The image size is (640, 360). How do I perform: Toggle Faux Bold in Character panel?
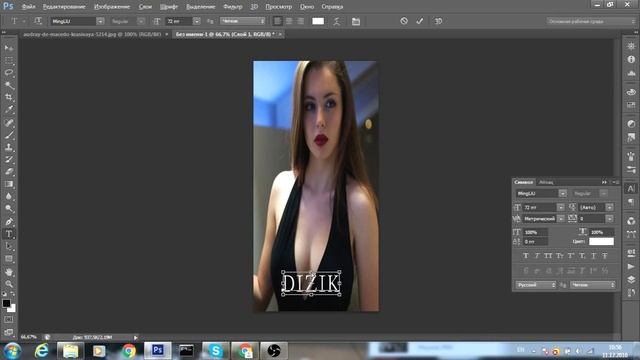[526, 256]
